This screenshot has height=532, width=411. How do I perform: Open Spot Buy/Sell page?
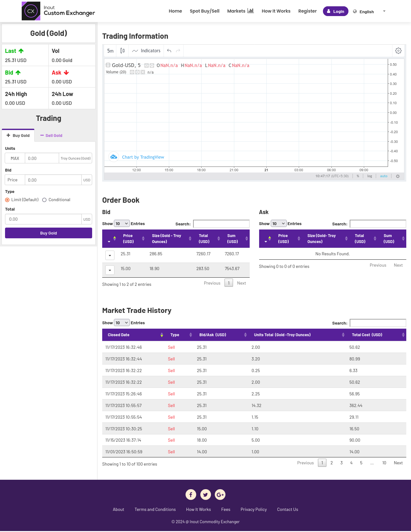click(205, 11)
